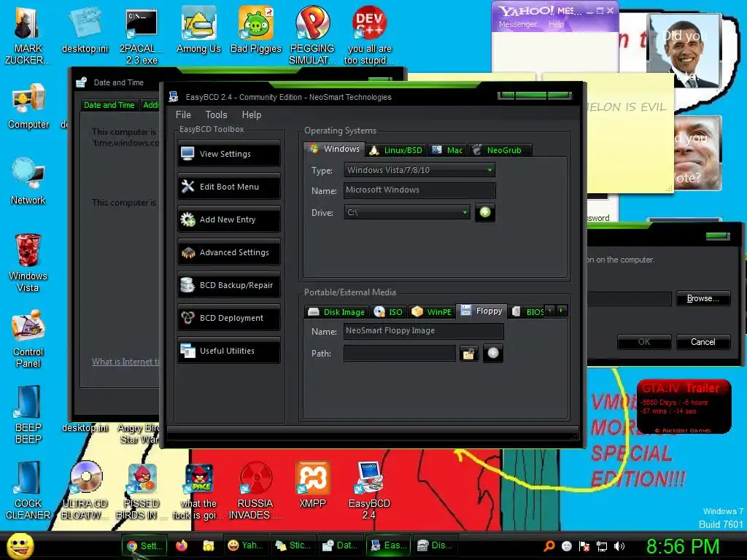
Task: Open the RUSSIA INVADES desktop icon
Action: tap(255, 491)
